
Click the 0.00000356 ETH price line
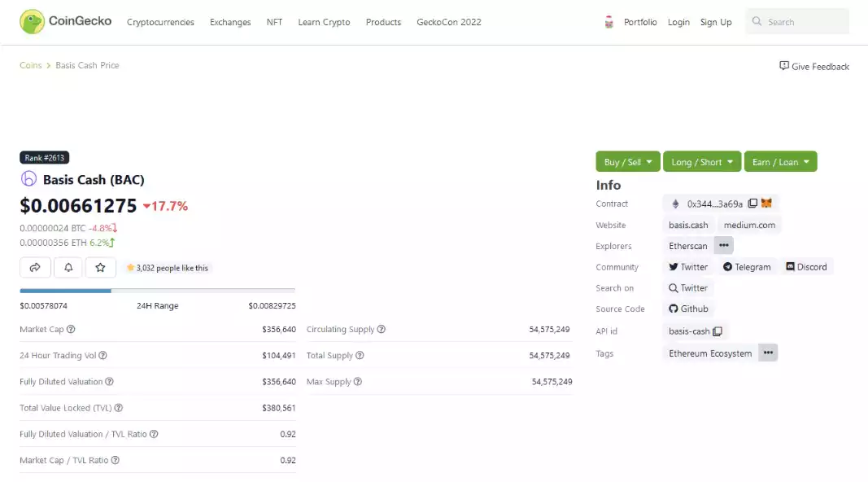coord(67,243)
